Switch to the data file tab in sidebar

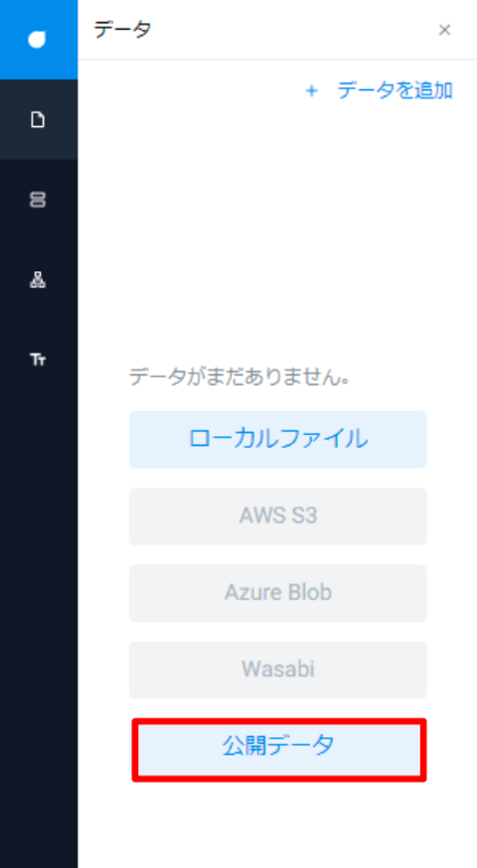(39, 119)
